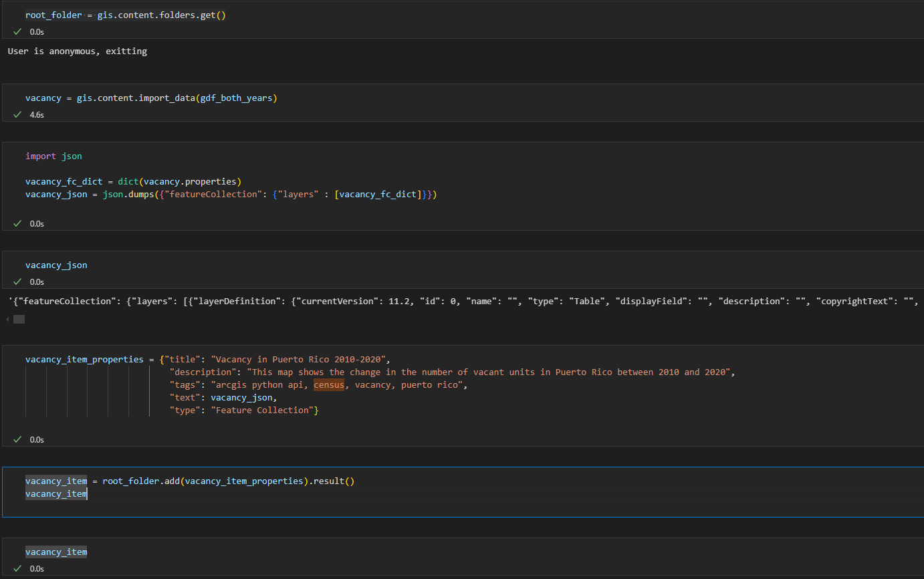Image resolution: width=924 pixels, height=579 pixels.
Task: Click the 4.6s execution time label
Action: coord(37,114)
